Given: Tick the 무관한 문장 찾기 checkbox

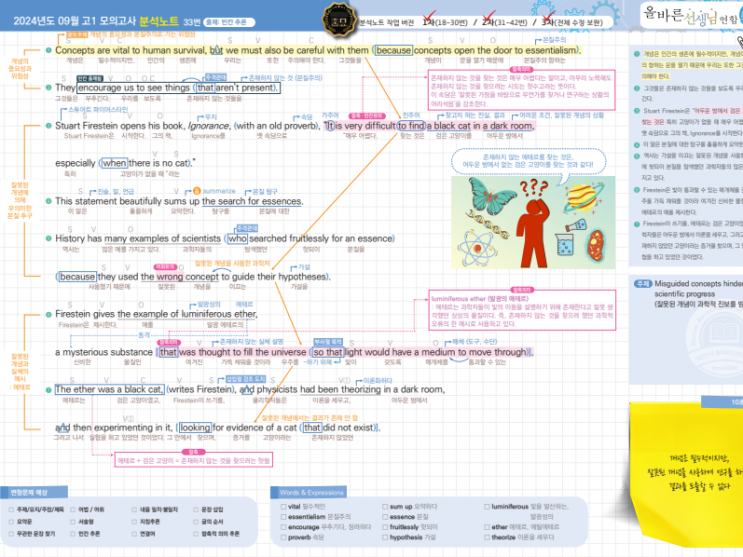Looking at the screenshot, I should (11, 534).
